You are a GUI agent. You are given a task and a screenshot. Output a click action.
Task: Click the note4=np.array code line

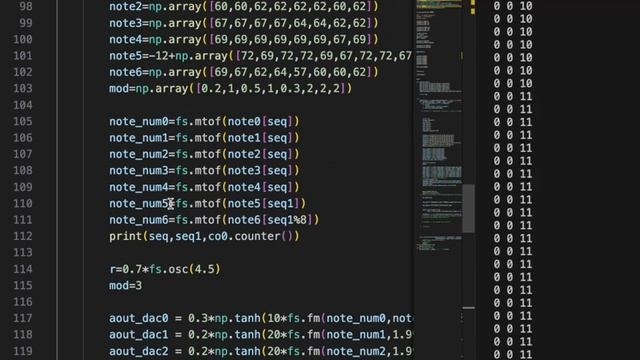coord(244,40)
